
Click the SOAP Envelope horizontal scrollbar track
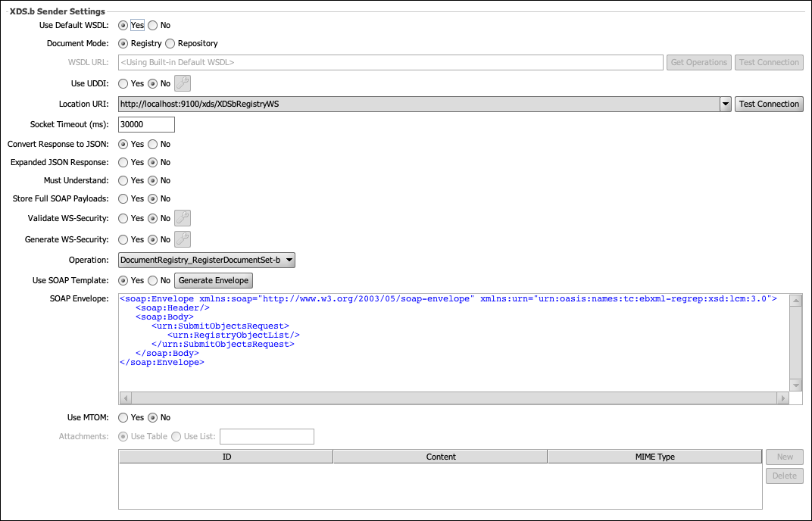tap(454, 398)
